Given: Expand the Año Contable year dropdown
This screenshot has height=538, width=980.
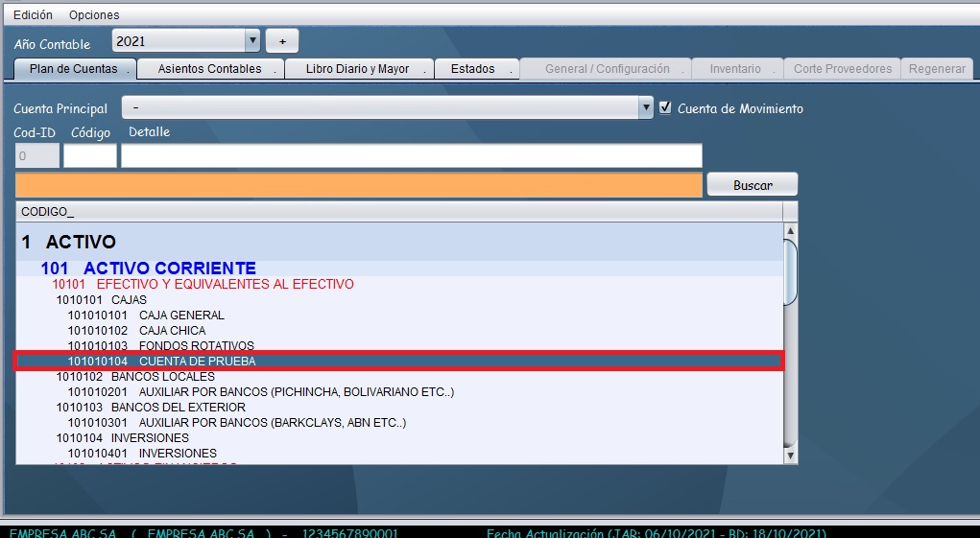Looking at the screenshot, I should (252, 40).
